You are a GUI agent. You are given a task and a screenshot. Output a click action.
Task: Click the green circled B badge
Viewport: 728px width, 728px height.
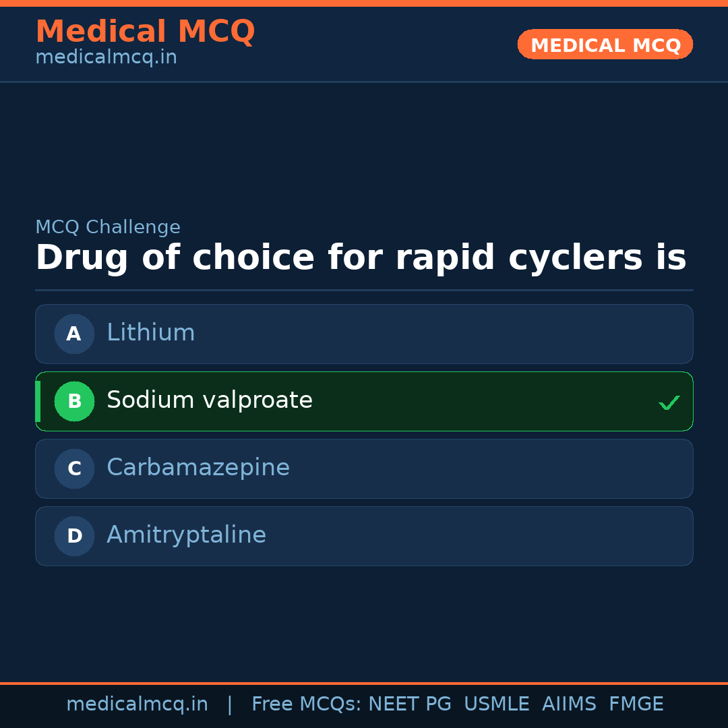74,401
